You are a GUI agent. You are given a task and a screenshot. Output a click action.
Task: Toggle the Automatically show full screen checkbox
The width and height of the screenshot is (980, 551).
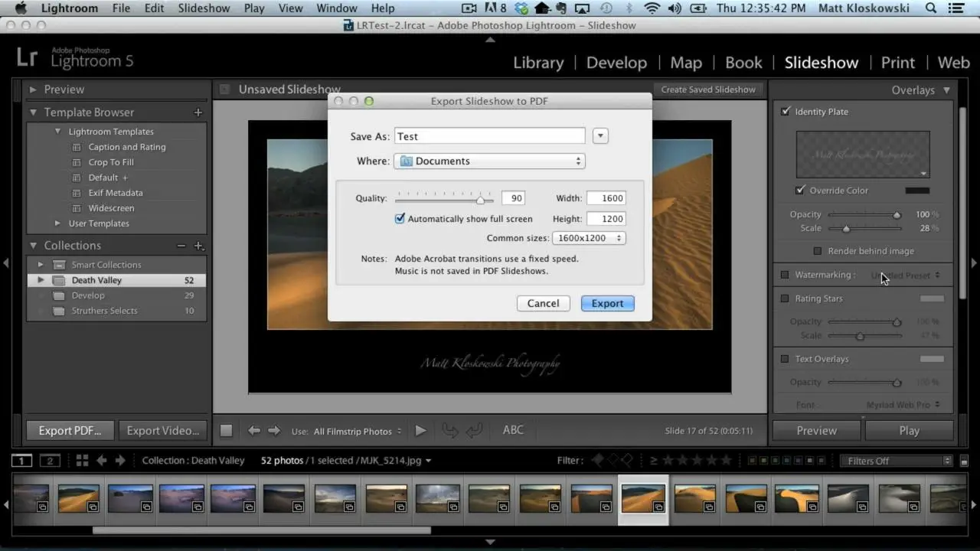coord(400,218)
